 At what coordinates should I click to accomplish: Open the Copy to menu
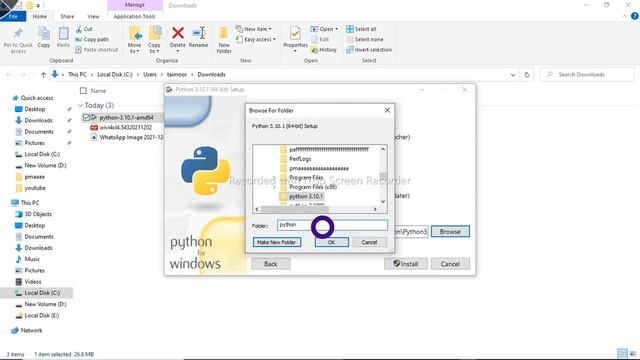154,40
